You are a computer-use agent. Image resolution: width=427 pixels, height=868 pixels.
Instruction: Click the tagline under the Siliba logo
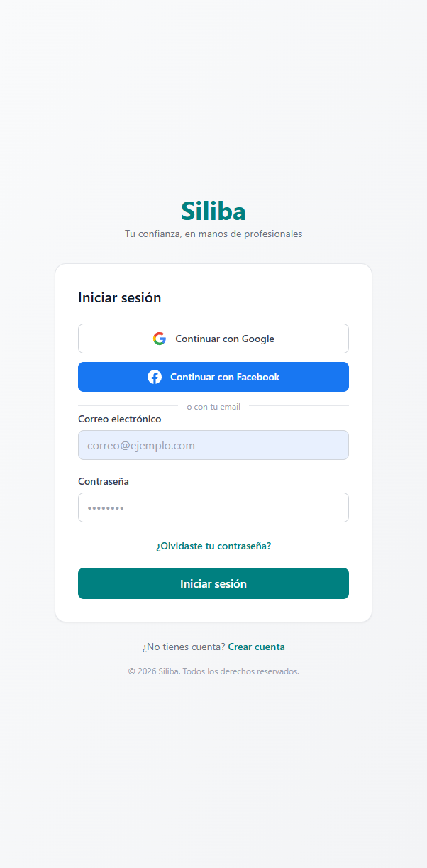coord(213,234)
